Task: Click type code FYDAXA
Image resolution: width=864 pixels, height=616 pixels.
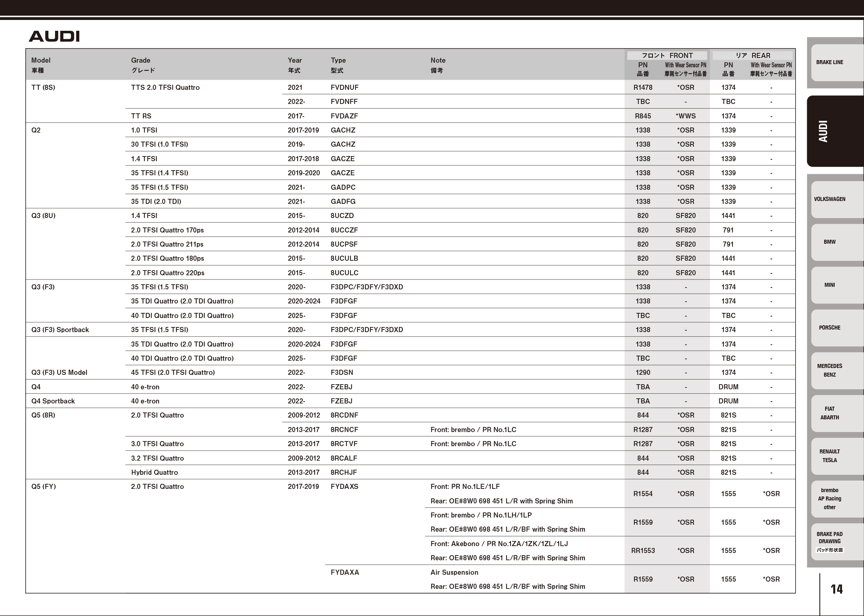Action: click(345, 573)
